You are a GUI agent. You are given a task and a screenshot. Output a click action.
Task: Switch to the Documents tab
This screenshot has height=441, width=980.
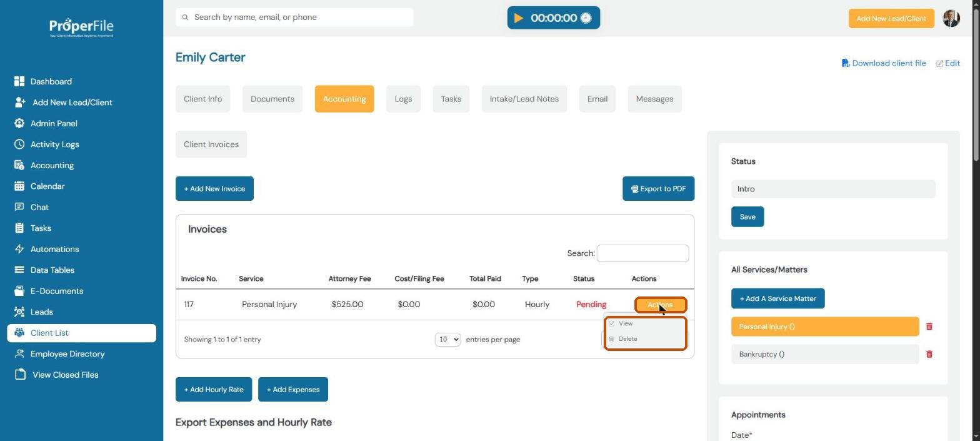tap(272, 99)
